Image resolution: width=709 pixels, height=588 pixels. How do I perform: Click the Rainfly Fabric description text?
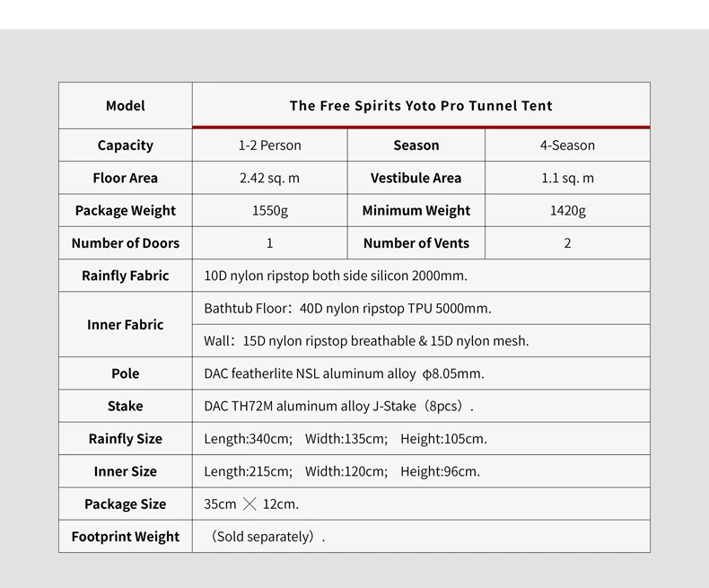(x=336, y=276)
